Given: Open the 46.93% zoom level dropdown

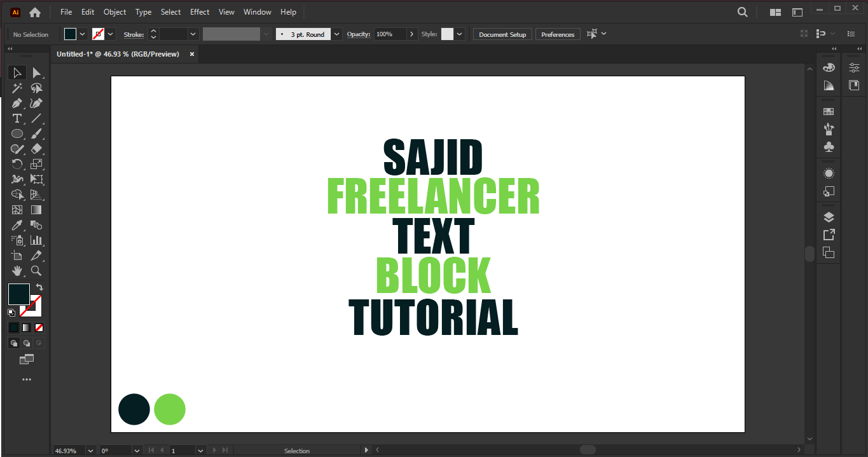Looking at the screenshot, I should pyautogui.click(x=90, y=451).
